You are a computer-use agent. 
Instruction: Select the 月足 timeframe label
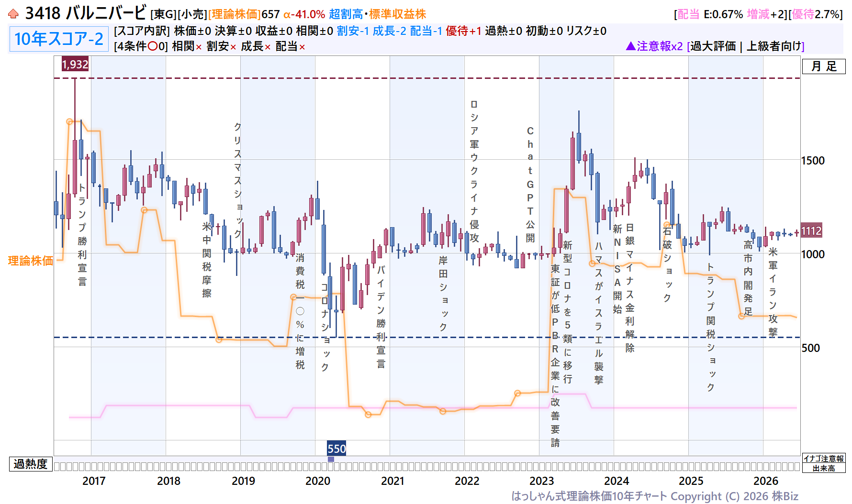coord(824,66)
